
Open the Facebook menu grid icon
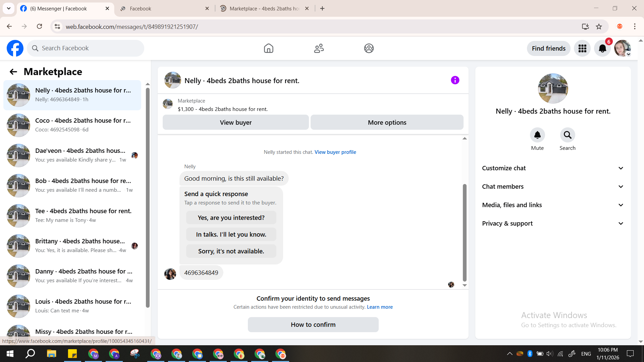click(x=582, y=48)
